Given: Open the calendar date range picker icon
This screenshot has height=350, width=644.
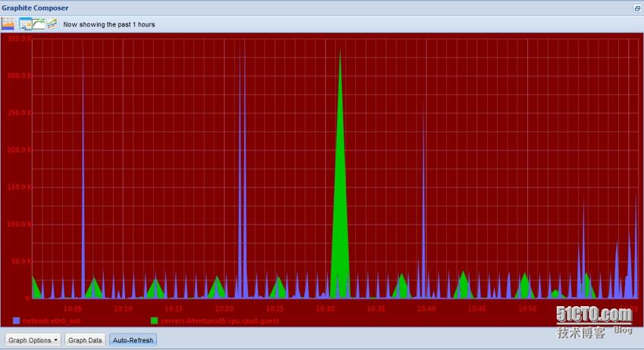Looking at the screenshot, I should tap(25, 24).
